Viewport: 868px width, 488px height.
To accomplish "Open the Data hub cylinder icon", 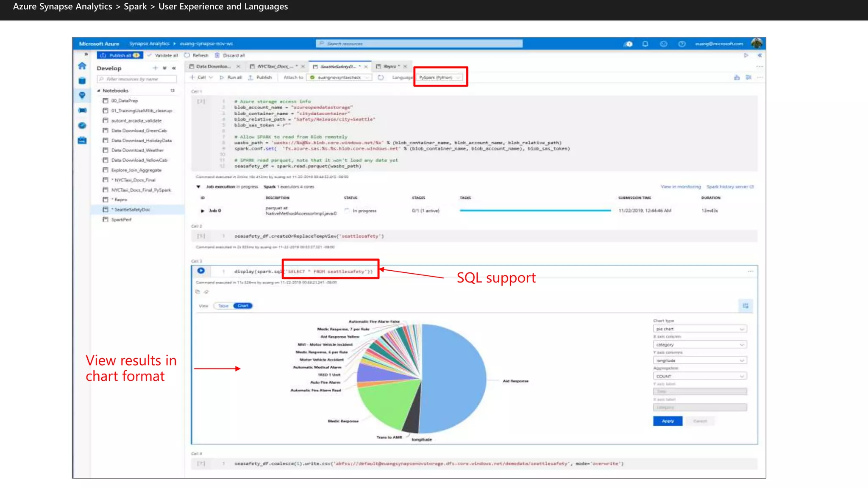I will pos(82,80).
